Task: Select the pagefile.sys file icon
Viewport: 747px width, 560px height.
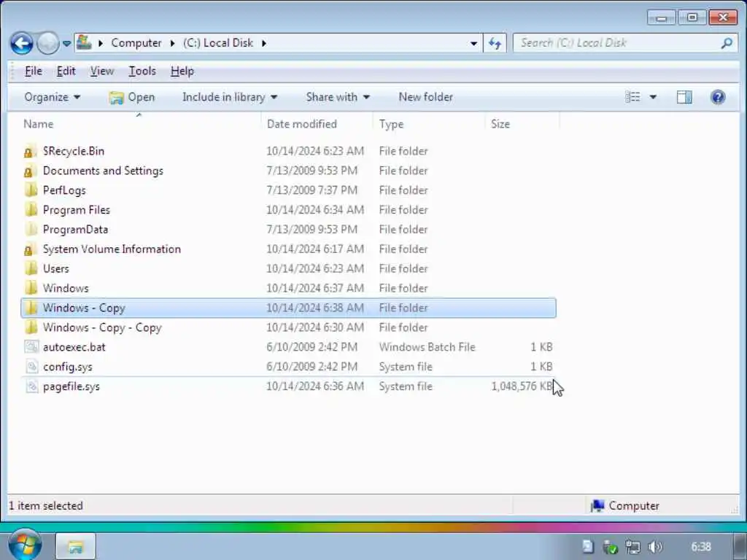Action: [x=31, y=386]
